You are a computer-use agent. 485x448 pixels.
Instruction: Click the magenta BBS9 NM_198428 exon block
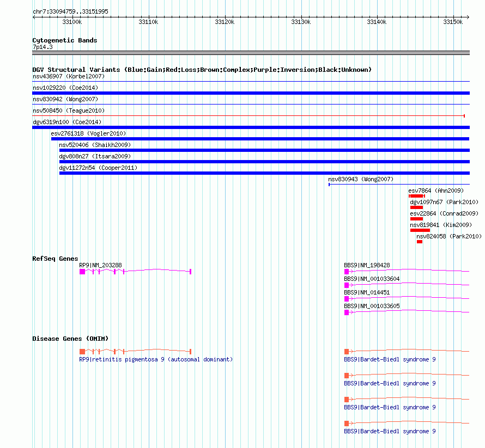347,272
